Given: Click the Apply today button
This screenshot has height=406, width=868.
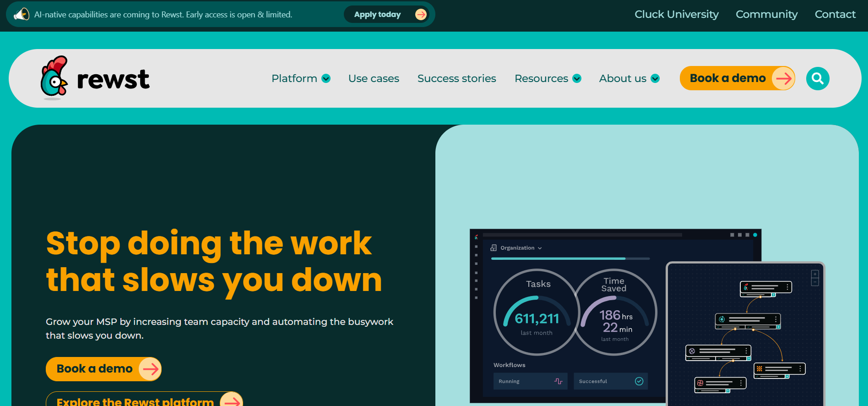Looking at the screenshot, I should [x=386, y=15].
